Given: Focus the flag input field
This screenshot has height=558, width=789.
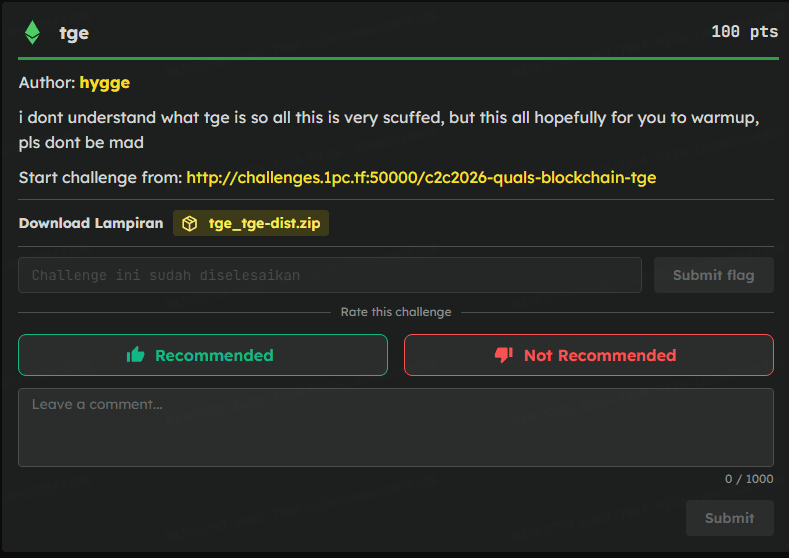Looking at the screenshot, I should click(330, 275).
